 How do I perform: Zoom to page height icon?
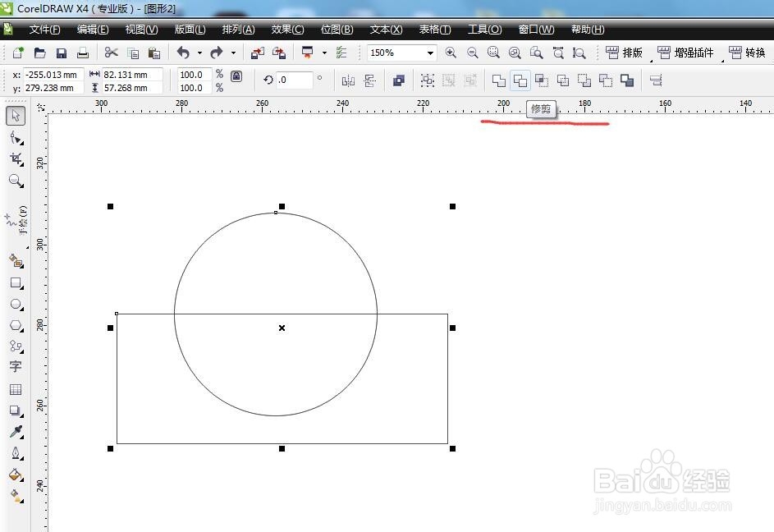[x=579, y=53]
